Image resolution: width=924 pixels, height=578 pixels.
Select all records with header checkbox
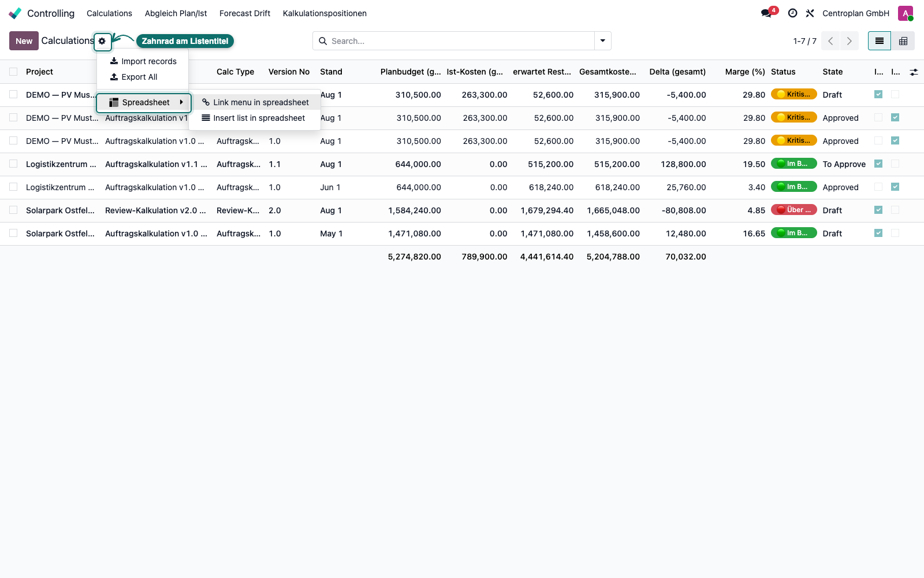[x=13, y=72]
